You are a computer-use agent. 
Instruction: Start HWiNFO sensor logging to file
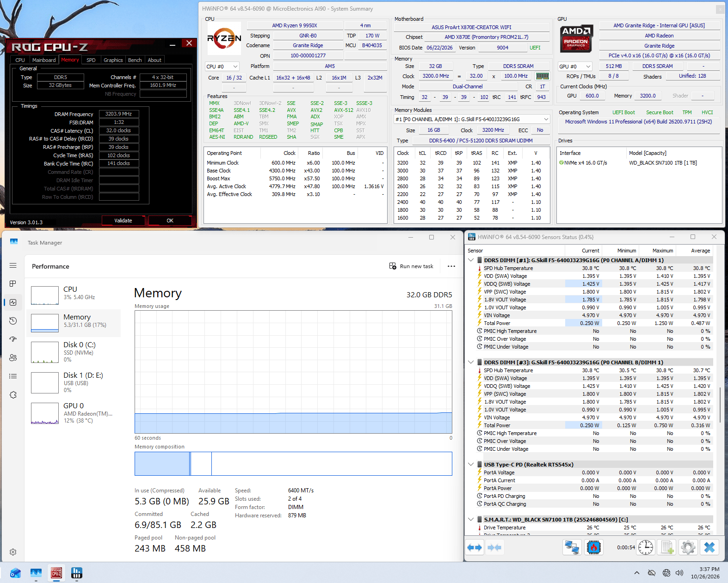667,547
